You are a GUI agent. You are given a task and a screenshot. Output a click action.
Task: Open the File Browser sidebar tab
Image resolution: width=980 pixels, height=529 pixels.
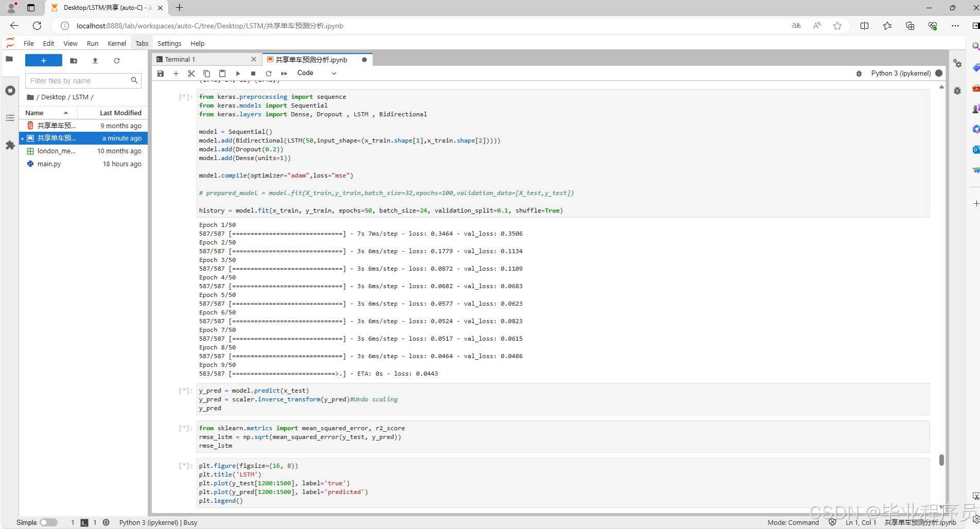click(x=9, y=59)
